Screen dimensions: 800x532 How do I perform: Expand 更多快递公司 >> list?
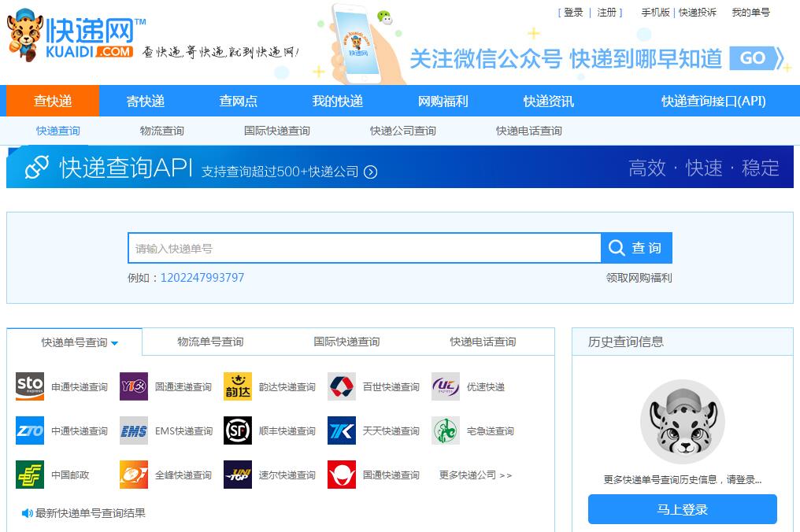[476, 475]
